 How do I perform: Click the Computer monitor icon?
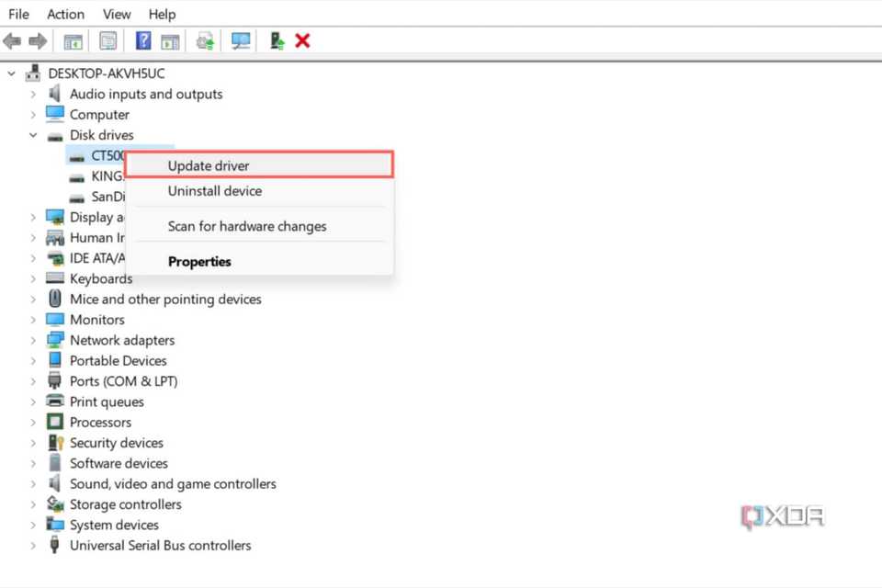pos(55,114)
